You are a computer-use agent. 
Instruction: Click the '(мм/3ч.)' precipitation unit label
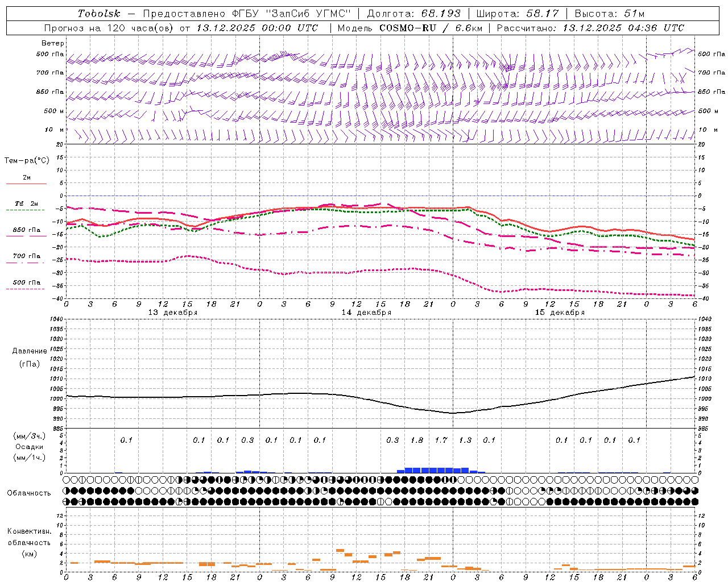[30, 435]
